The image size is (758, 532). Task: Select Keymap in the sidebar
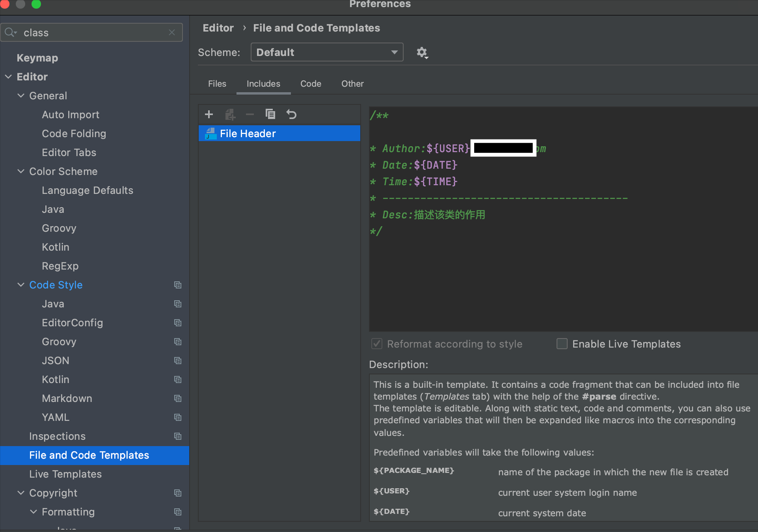pyautogui.click(x=37, y=58)
